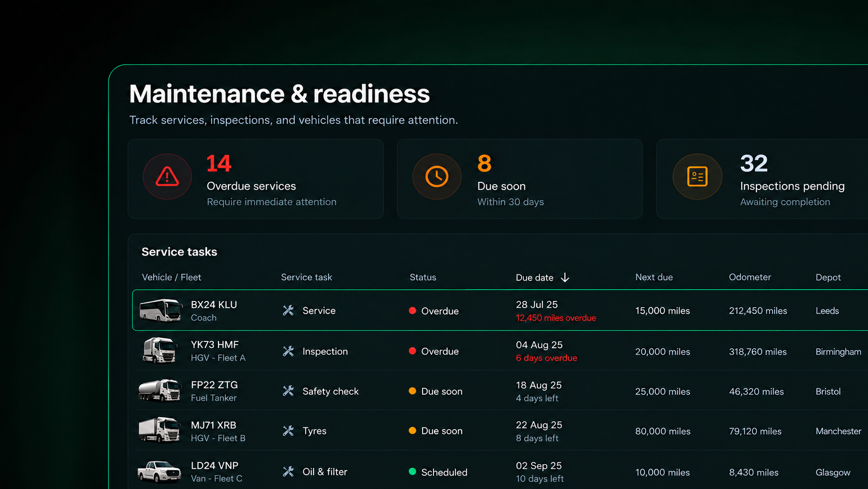Open the BX24 KLU coach thumbnail
Screen dimensions: 868x489
click(160, 310)
